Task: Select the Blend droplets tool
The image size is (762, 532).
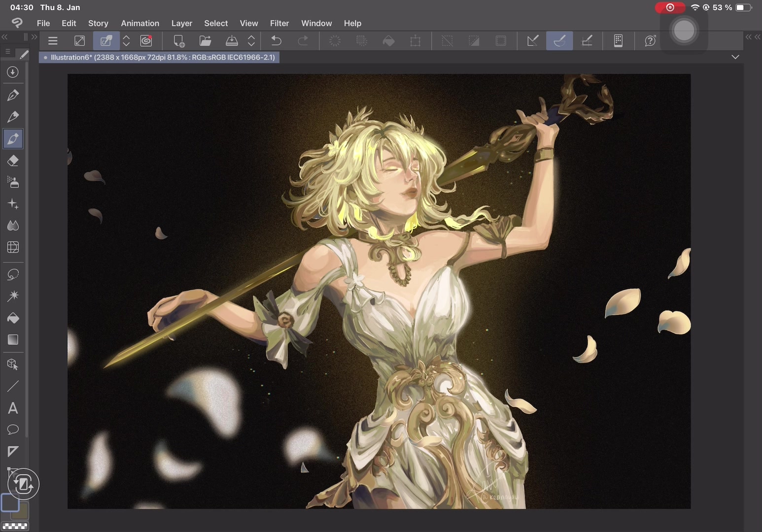Action: (x=13, y=226)
